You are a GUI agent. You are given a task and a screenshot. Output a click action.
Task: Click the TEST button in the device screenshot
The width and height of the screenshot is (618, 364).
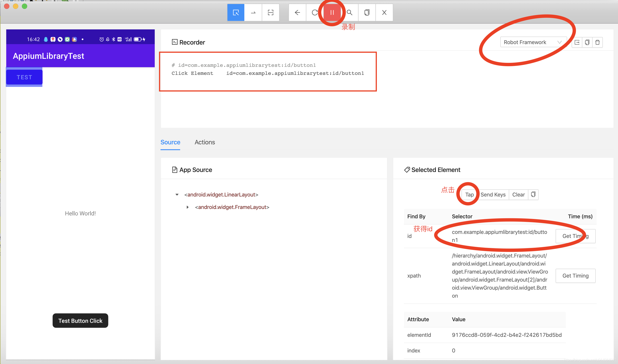(24, 77)
